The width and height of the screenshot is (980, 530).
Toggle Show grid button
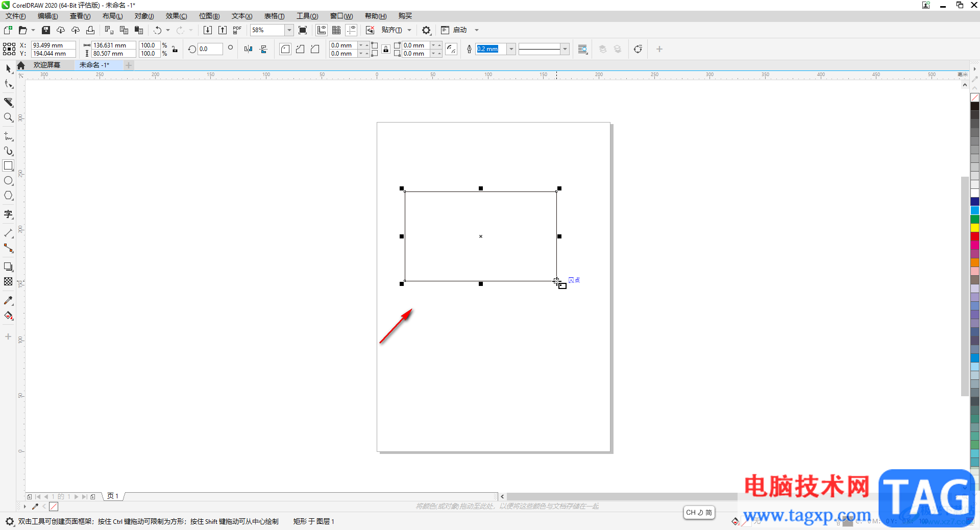[x=336, y=30]
